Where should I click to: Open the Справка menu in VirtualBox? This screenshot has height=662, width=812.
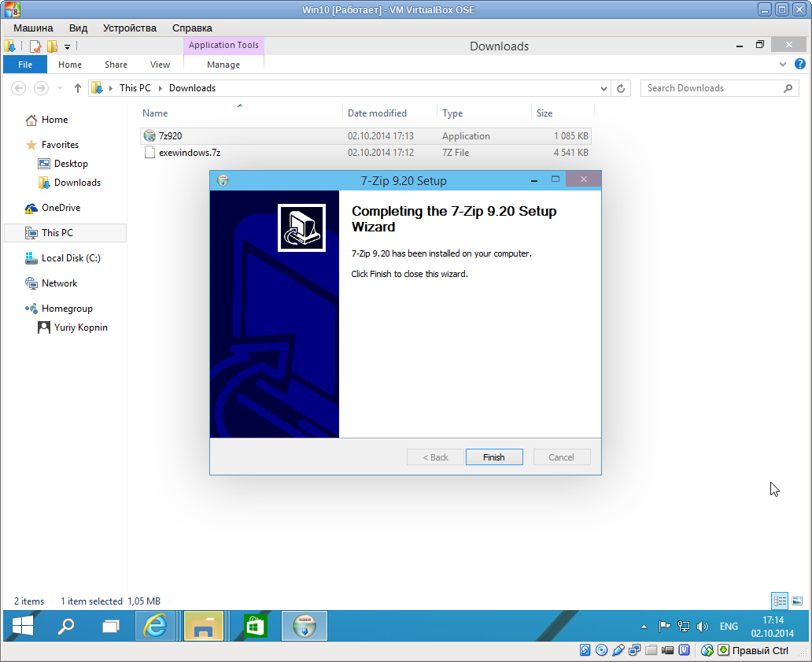tap(192, 28)
